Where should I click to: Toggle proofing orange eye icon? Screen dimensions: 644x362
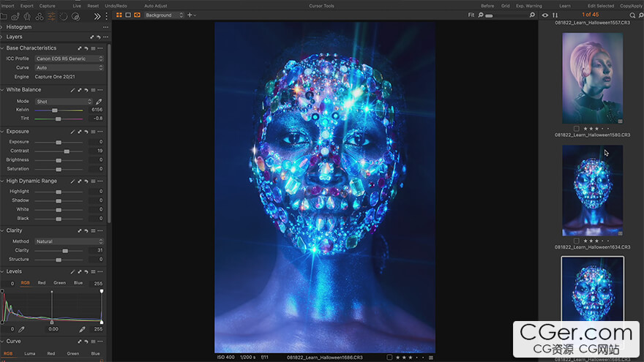(x=137, y=15)
